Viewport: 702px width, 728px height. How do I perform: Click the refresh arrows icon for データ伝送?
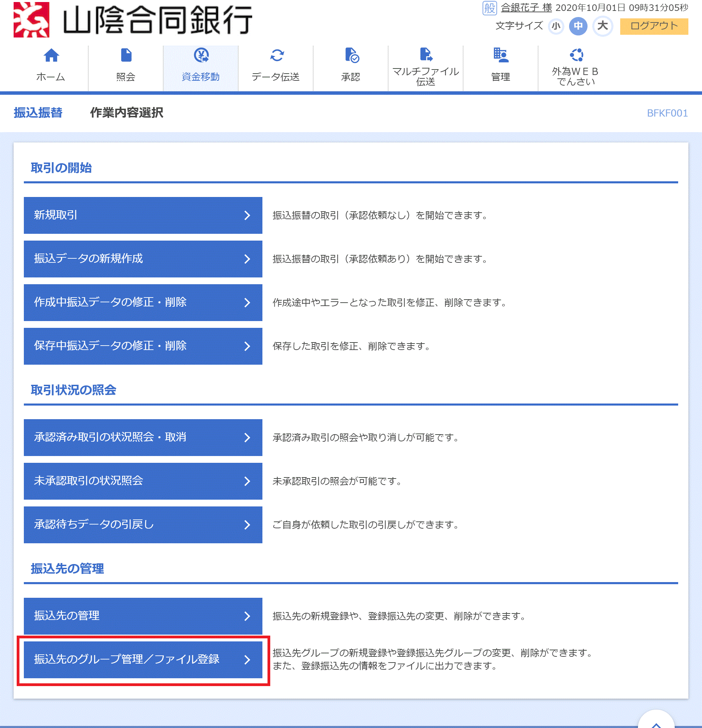tap(277, 55)
